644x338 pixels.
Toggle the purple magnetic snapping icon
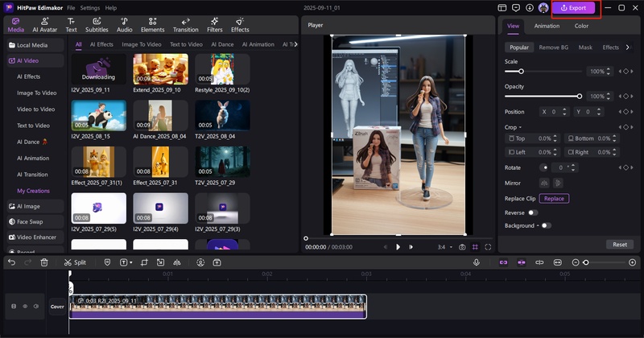[x=522, y=262]
